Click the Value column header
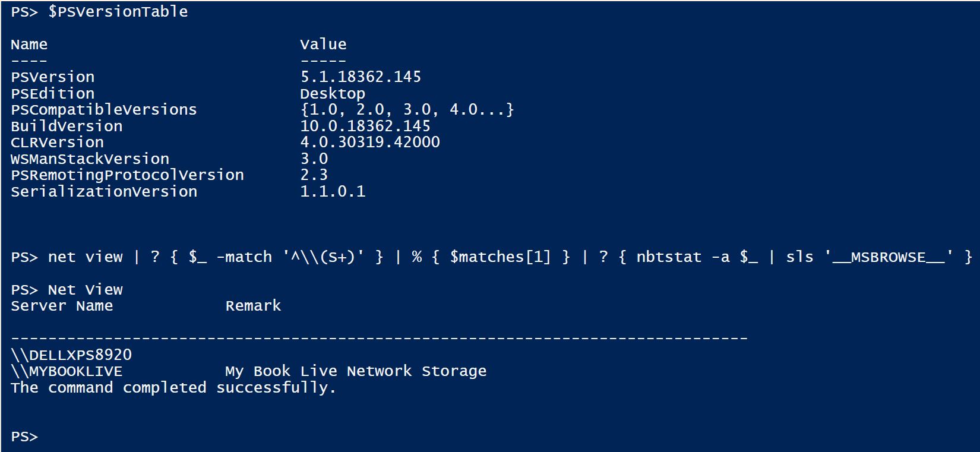 (323, 45)
